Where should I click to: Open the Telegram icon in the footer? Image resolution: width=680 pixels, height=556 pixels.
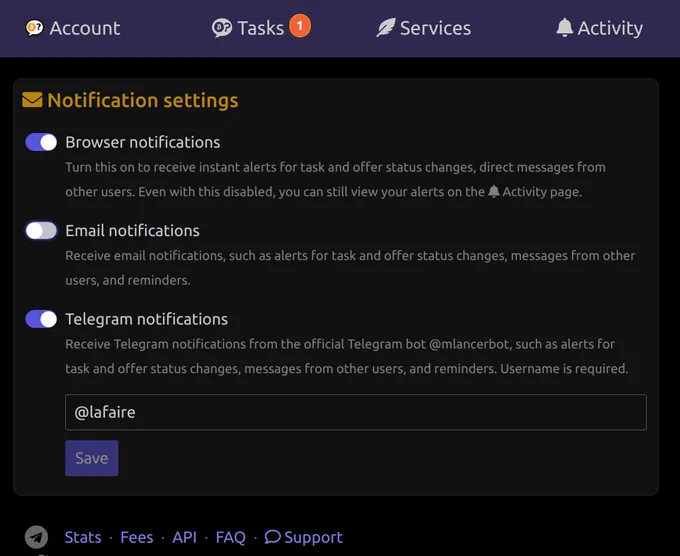(36, 537)
